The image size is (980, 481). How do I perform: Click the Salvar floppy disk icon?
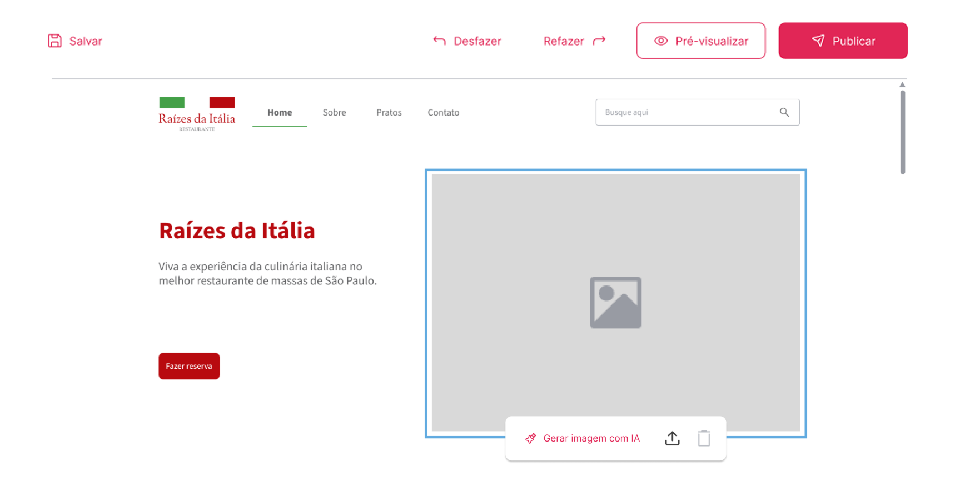click(x=54, y=41)
